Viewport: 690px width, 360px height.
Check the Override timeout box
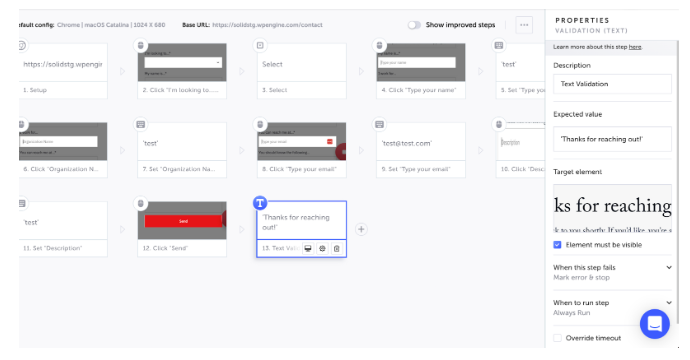point(558,338)
